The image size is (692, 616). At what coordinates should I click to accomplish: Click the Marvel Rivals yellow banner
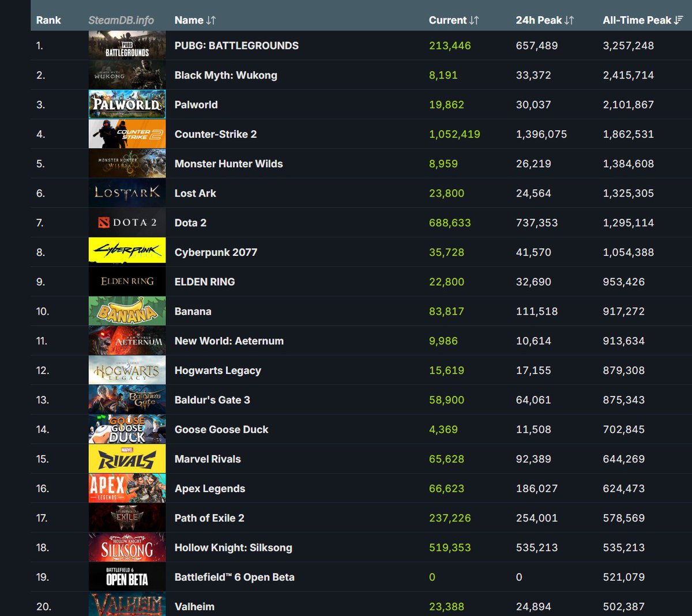(x=127, y=459)
